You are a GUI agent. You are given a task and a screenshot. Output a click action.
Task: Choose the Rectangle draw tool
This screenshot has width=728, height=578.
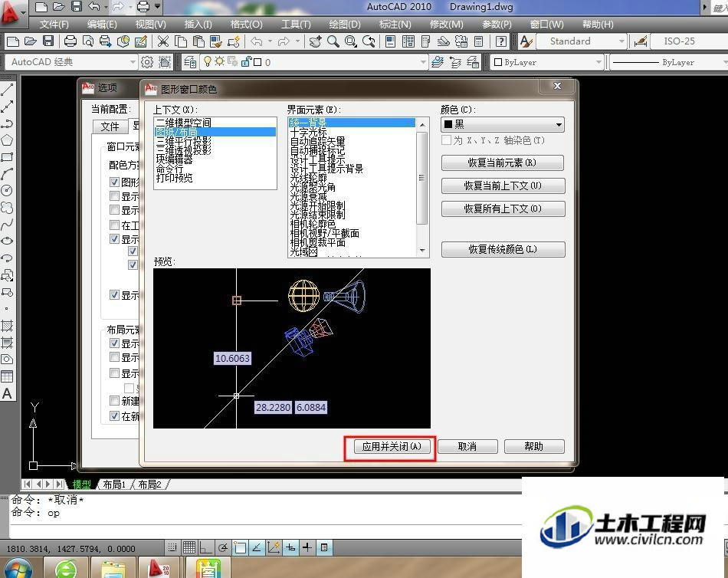[6, 157]
